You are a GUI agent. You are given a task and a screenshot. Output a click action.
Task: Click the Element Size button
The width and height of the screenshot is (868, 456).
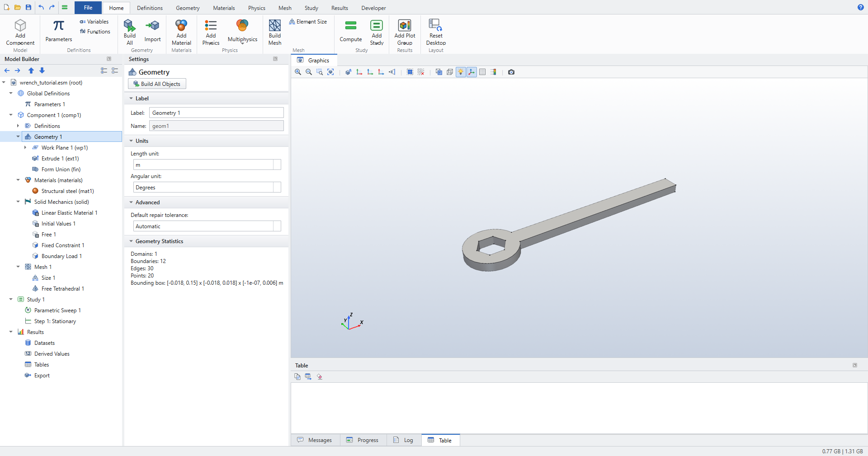308,22
